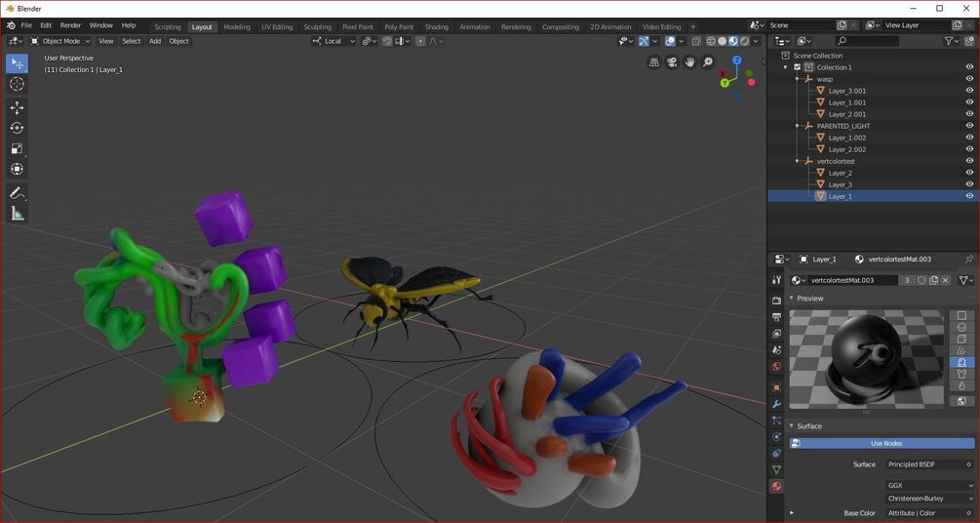The image size is (980, 523).
Task: Open the Modifiers wrench properties tab
Action: [x=776, y=404]
